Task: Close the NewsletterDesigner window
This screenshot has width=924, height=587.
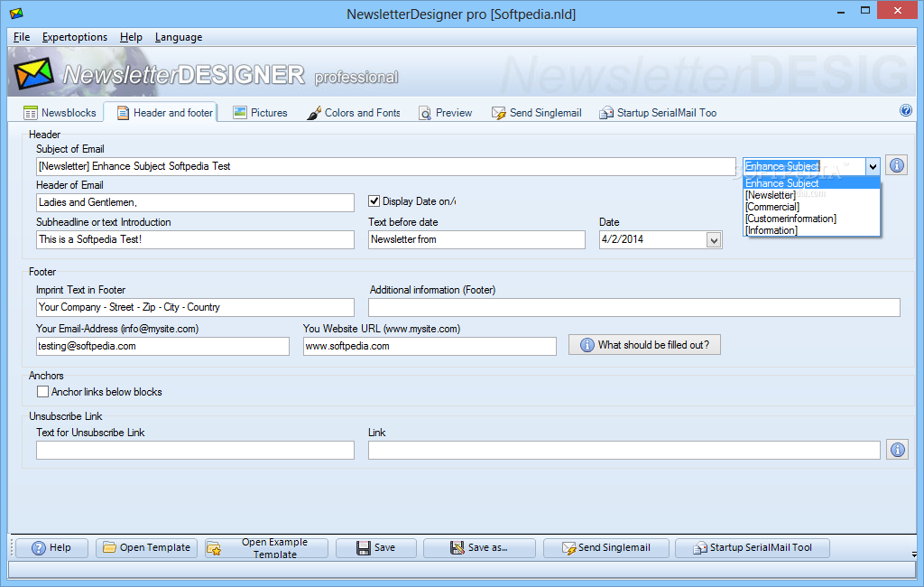Action: (x=898, y=11)
